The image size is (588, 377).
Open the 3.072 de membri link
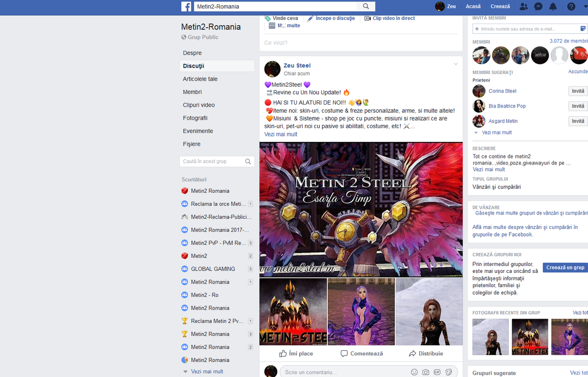pos(569,41)
